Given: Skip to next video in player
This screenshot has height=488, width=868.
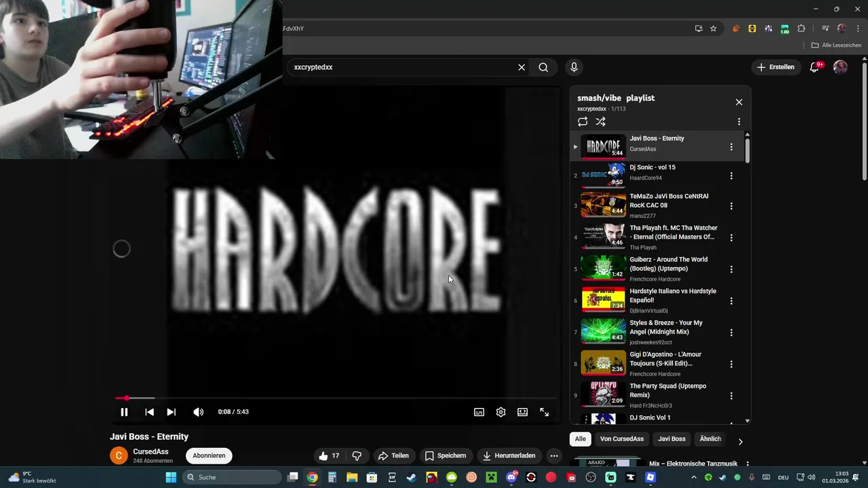Looking at the screenshot, I should [x=171, y=412].
